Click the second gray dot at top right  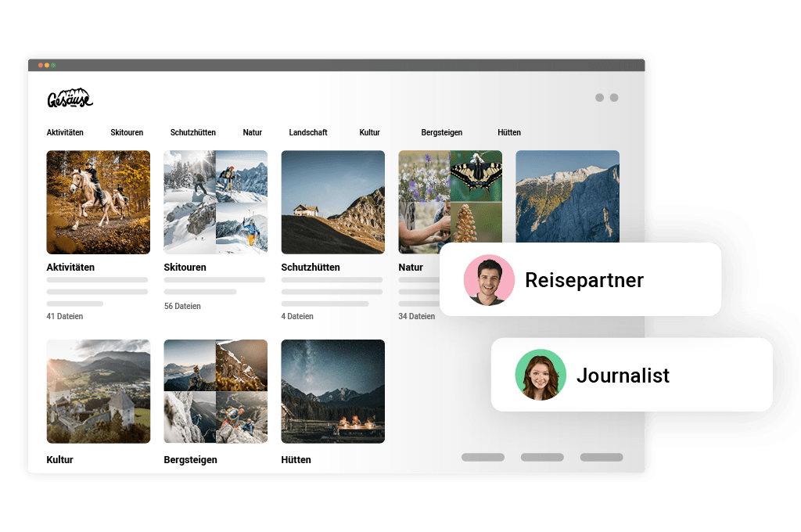pos(614,98)
